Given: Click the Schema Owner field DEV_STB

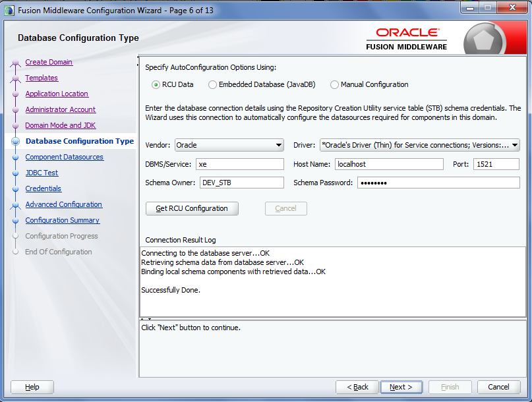Looking at the screenshot, I should click(x=242, y=183).
